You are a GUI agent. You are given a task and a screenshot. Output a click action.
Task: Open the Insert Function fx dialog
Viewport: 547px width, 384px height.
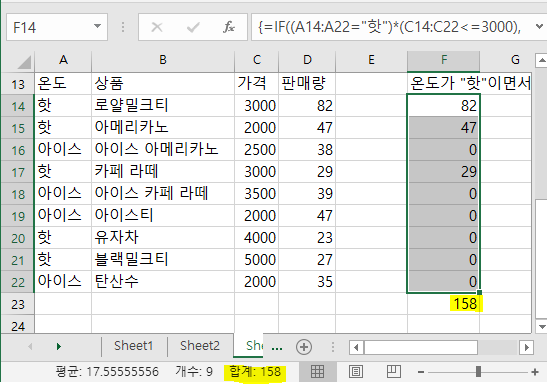[x=229, y=27]
